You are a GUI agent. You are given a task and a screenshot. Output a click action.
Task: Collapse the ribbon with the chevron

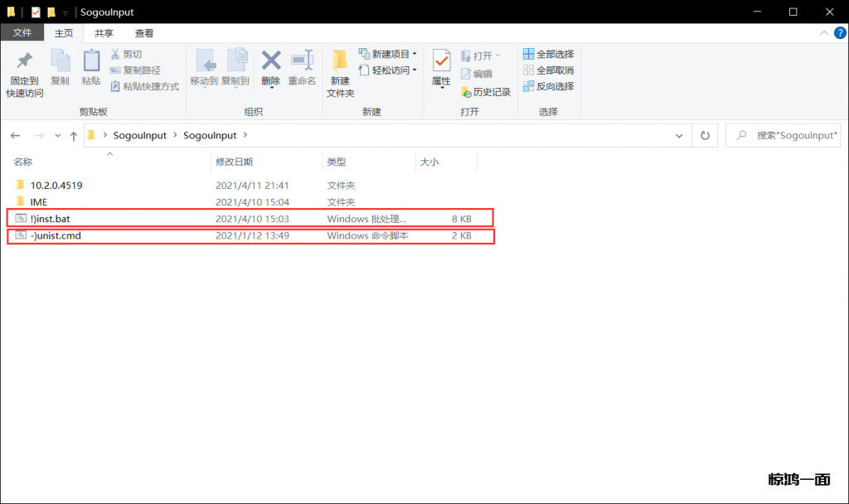(x=823, y=32)
